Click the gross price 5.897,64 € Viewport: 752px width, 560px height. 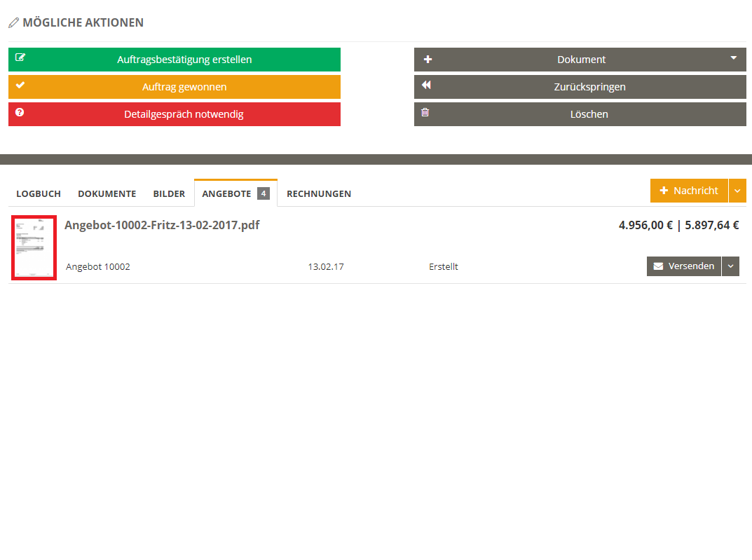coord(712,226)
